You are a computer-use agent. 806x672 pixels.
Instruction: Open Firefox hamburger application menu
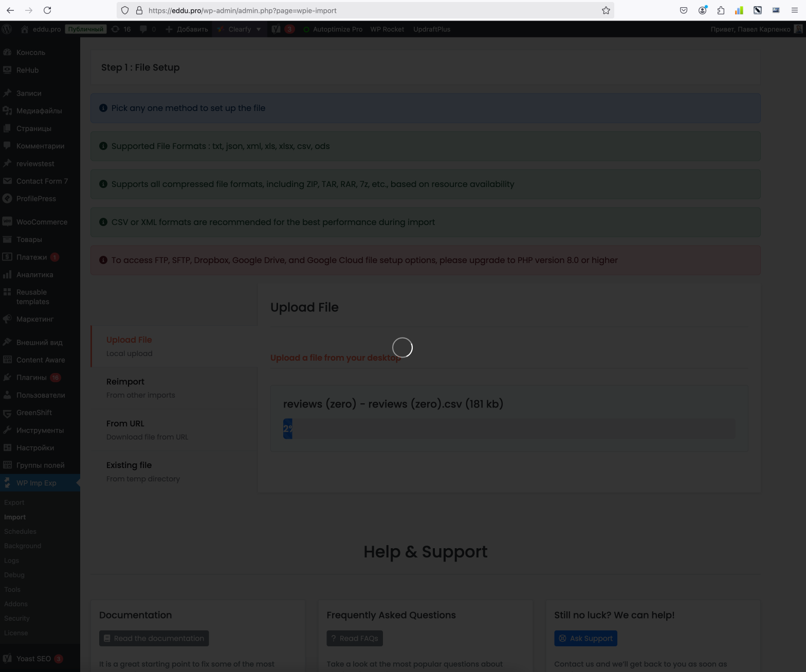[794, 10]
